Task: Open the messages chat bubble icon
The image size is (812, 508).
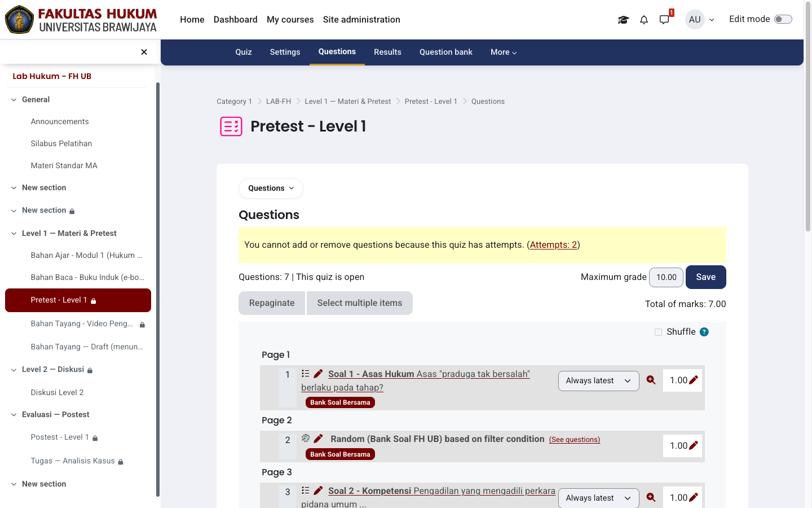Action: (x=664, y=20)
